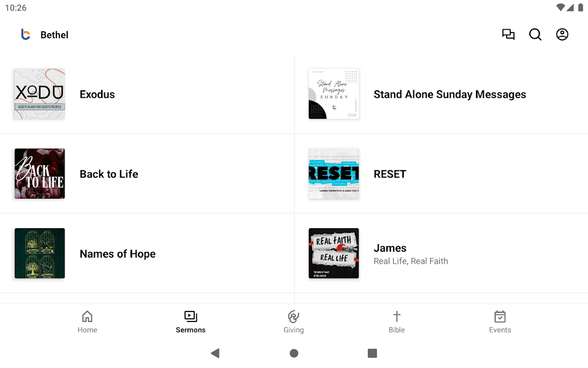The image size is (588, 368).
Task: Open the chat messages icon
Action: pyautogui.click(x=508, y=34)
